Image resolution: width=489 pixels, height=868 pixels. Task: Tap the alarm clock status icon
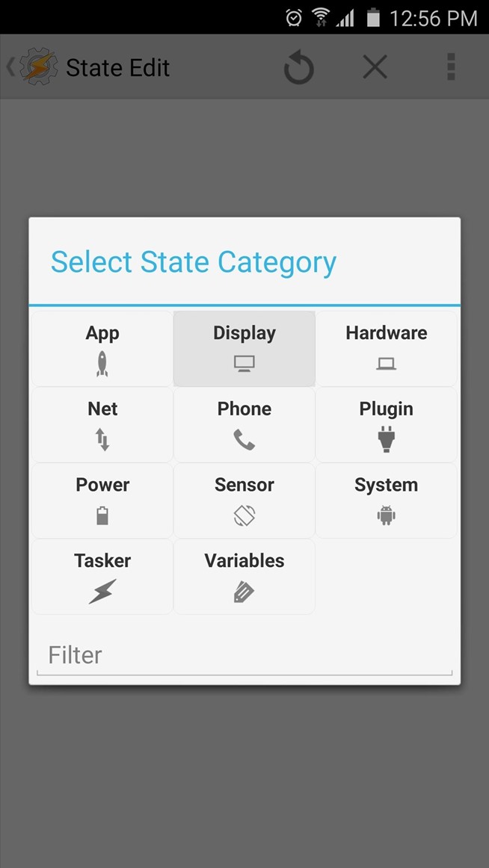(x=294, y=18)
